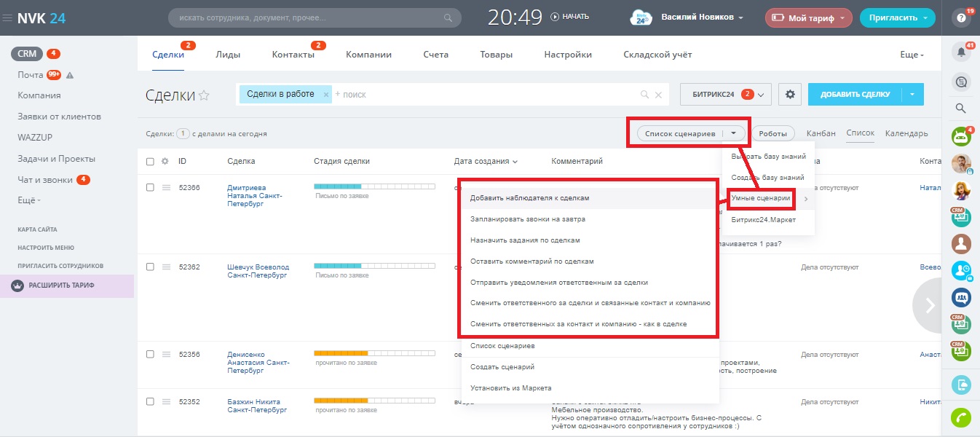Select 'Добавить наблюдателя к сделкам' scenario
Screen dimensions: 980x437
tap(590, 197)
